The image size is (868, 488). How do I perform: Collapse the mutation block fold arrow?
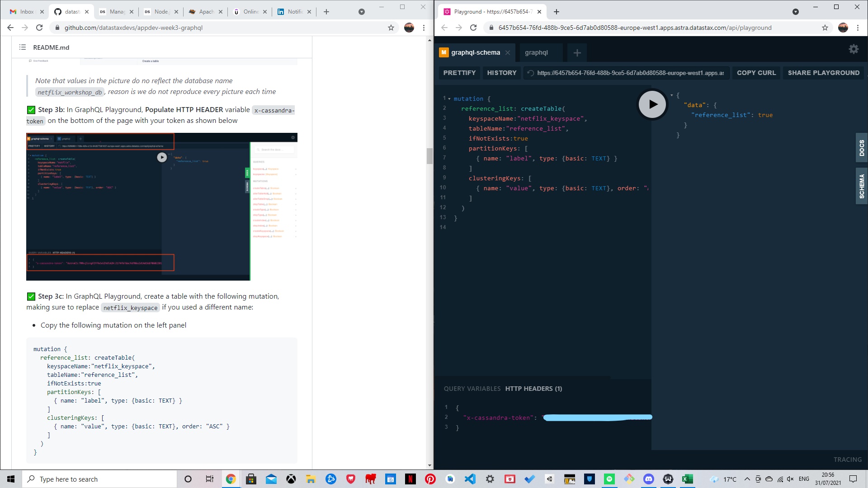pos(449,99)
